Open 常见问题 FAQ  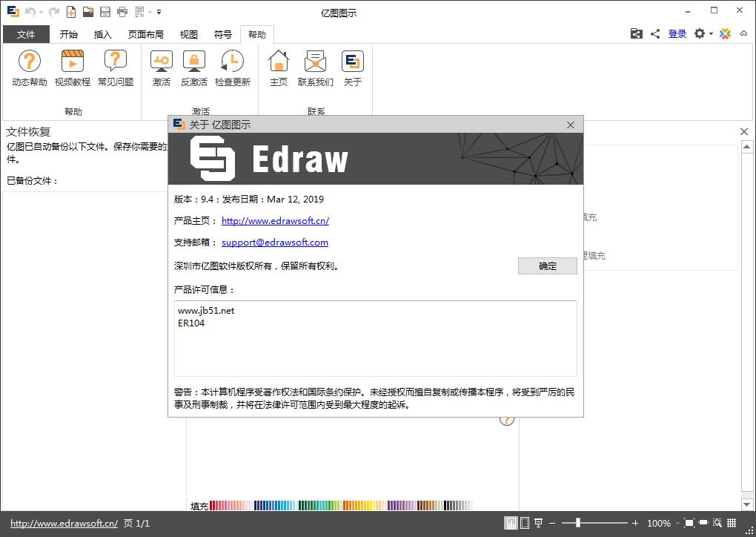(116, 68)
